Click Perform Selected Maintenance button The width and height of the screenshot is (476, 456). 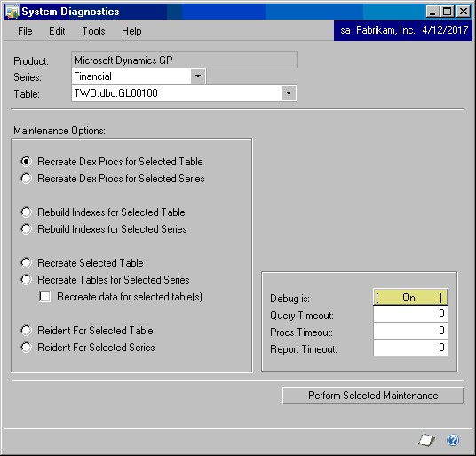click(373, 396)
